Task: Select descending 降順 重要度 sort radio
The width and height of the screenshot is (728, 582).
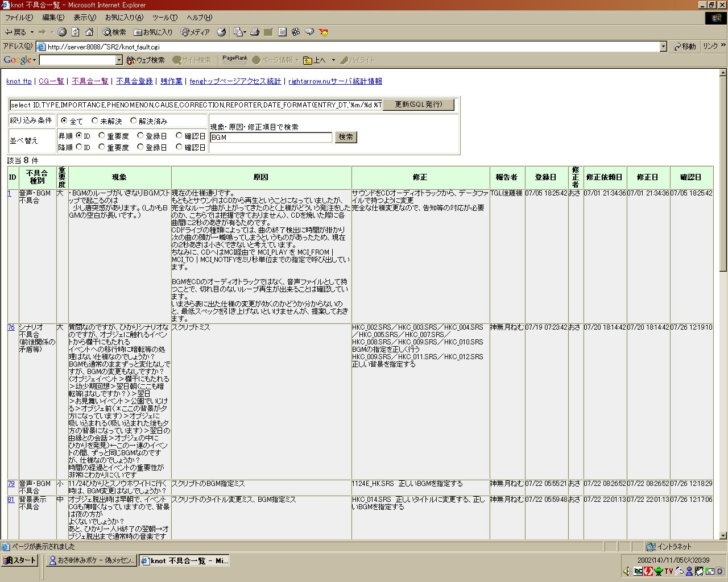Action: (x=102, y=147)
